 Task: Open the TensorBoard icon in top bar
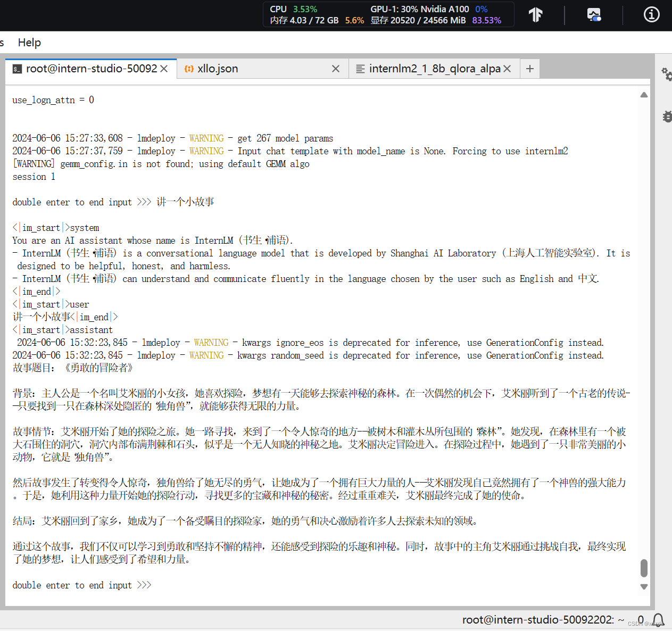pyautogui.click(x=536, y=14)
